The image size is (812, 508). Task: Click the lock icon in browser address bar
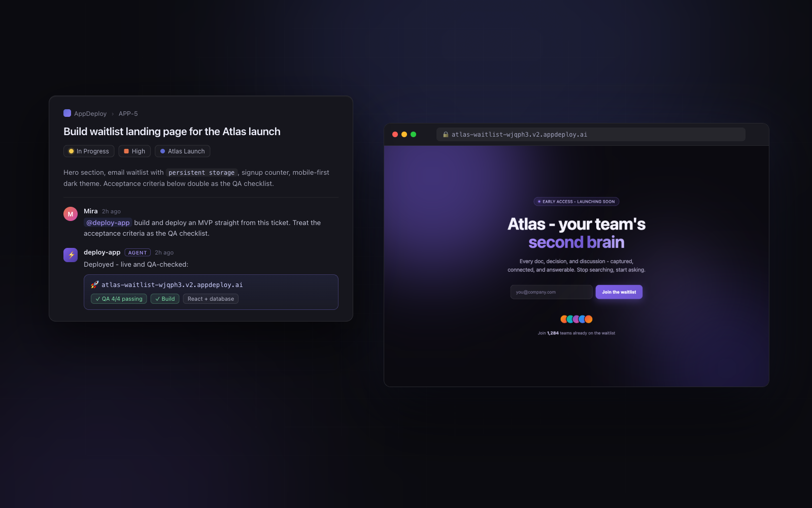(x=446, y=135)
